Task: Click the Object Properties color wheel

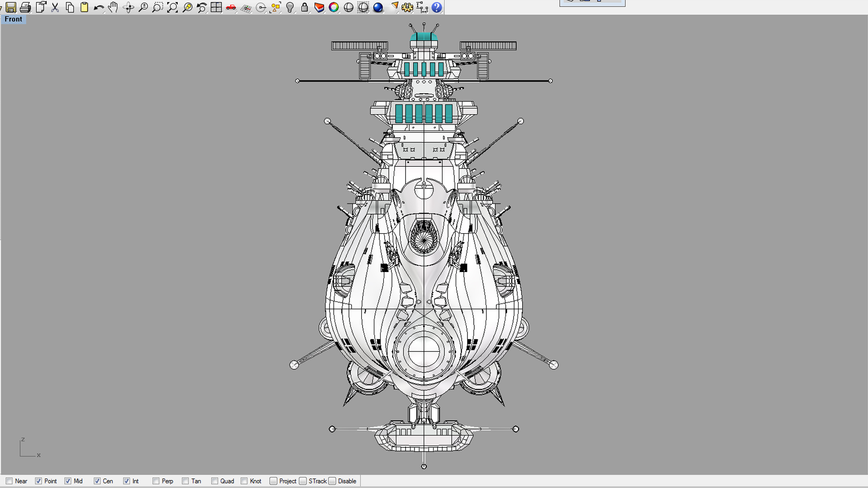Action: (x=334, y=7)
